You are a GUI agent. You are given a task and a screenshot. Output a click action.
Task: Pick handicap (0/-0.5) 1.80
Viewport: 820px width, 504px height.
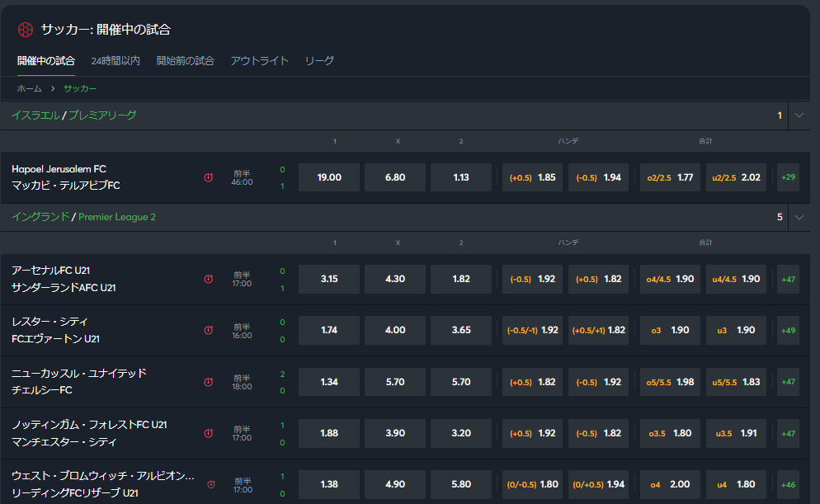point(532,484)
